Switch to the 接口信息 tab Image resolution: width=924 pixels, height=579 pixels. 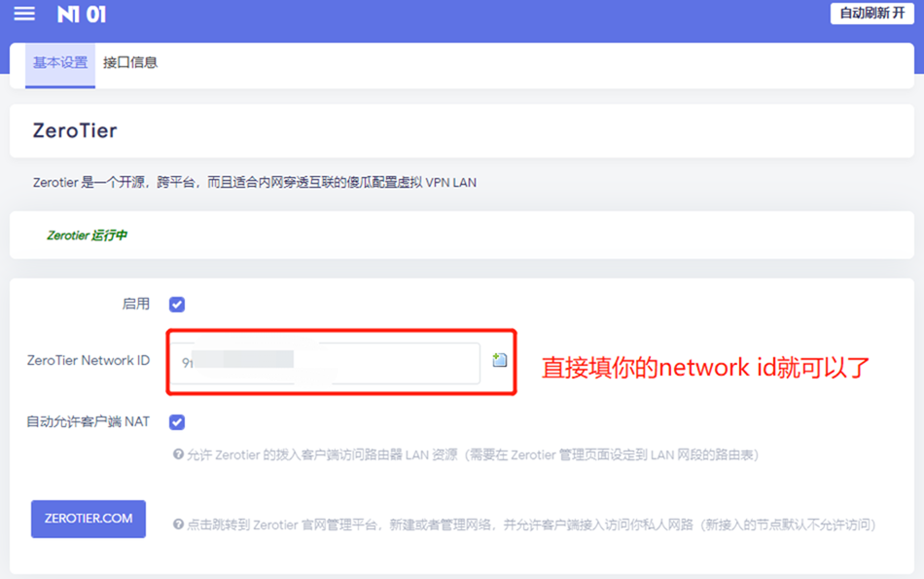tap(130, 62)
